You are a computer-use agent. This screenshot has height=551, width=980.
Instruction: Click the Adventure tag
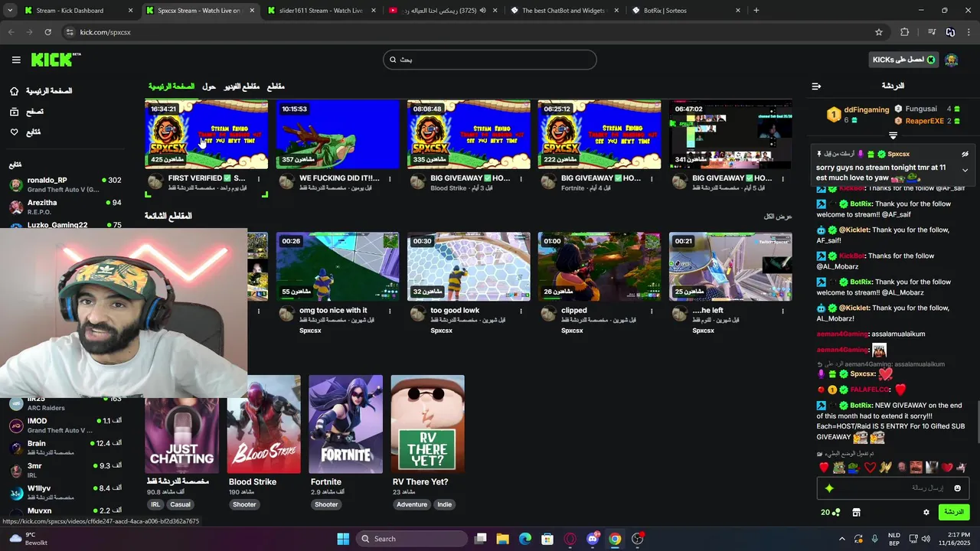coord(412,505)
